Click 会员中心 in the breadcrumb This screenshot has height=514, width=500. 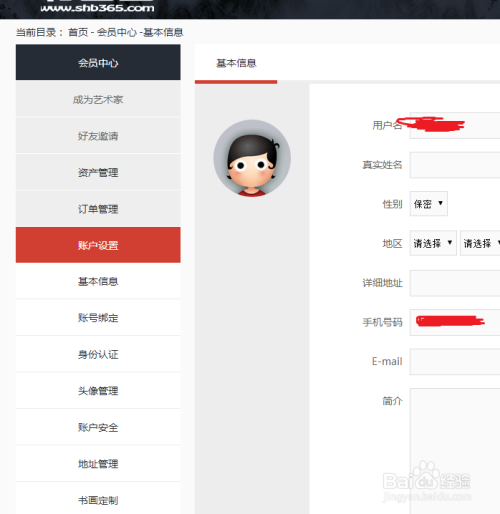(117, 32)
